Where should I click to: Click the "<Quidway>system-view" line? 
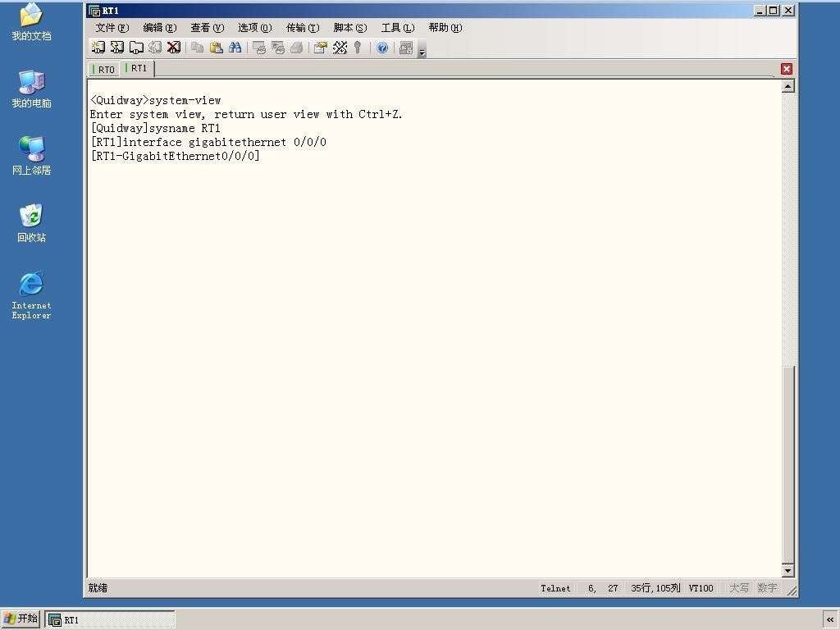155,100
